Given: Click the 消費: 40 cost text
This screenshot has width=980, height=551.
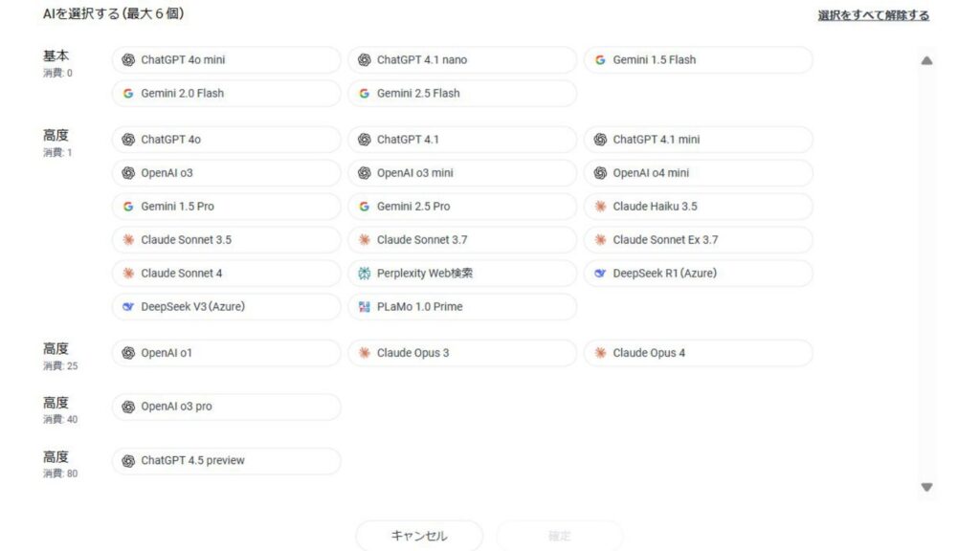Looking at the screenshot, I should (x=60, y=420).
